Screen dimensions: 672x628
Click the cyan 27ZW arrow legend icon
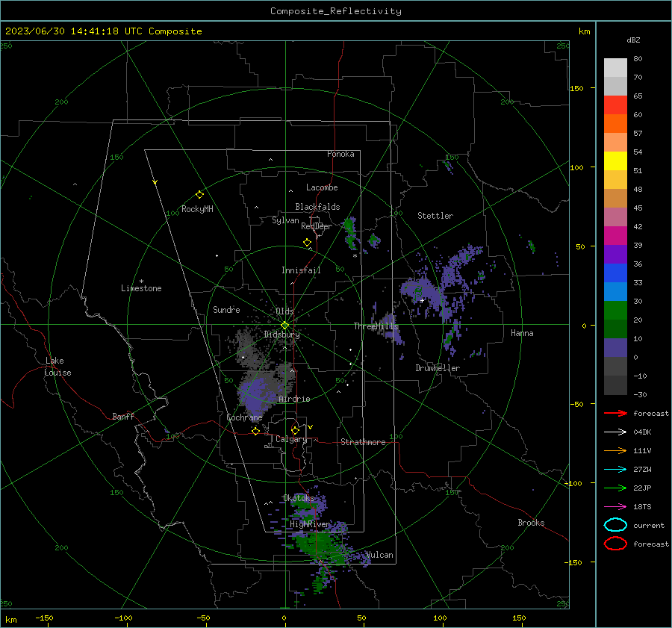(x=615, y=470)
